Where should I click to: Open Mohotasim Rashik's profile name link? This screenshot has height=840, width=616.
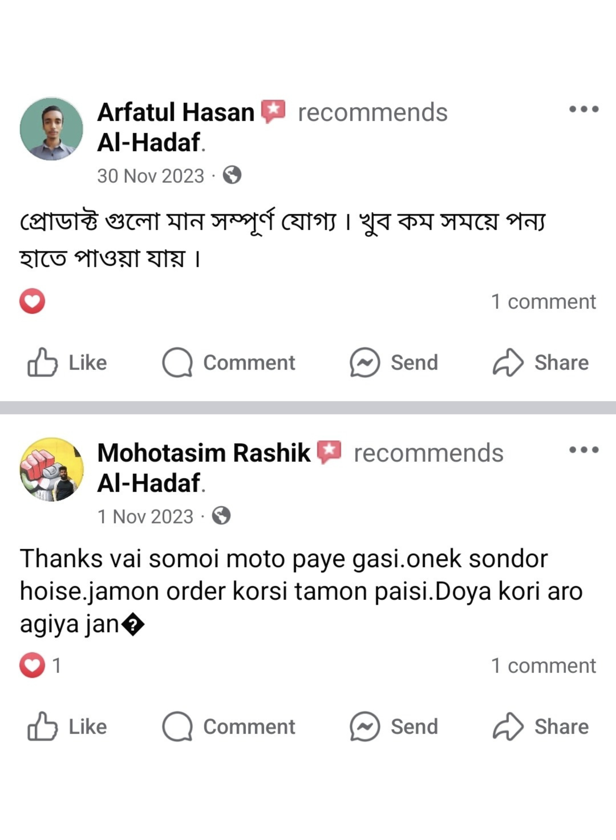[204, 453]
